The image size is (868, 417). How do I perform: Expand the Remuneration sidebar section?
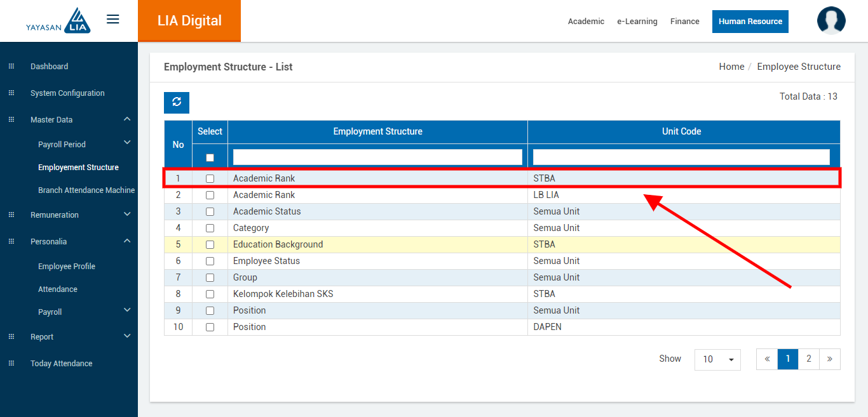[x=127, y=215]
